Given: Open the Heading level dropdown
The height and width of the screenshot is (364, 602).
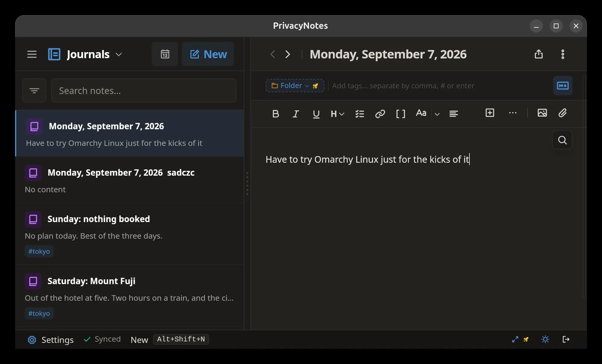Looking at the screenshot, I should (337, 114).
